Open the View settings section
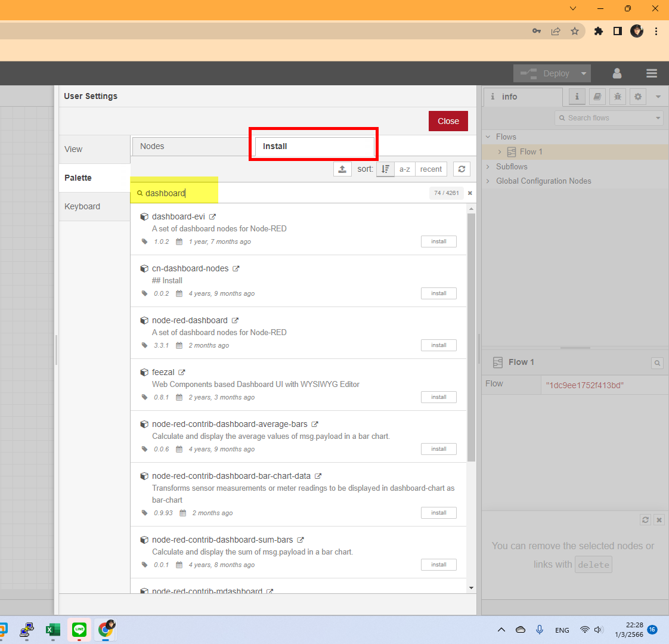The width and height of the screenshot is (669, 644). click(x=94, y=149)
